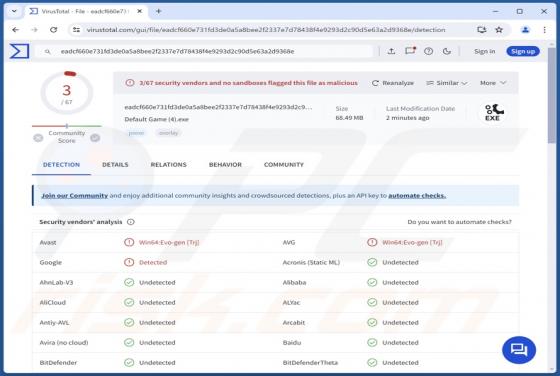Click the EXE file type icon
Viewport: 560px width, 376px height.
(493, 112)
